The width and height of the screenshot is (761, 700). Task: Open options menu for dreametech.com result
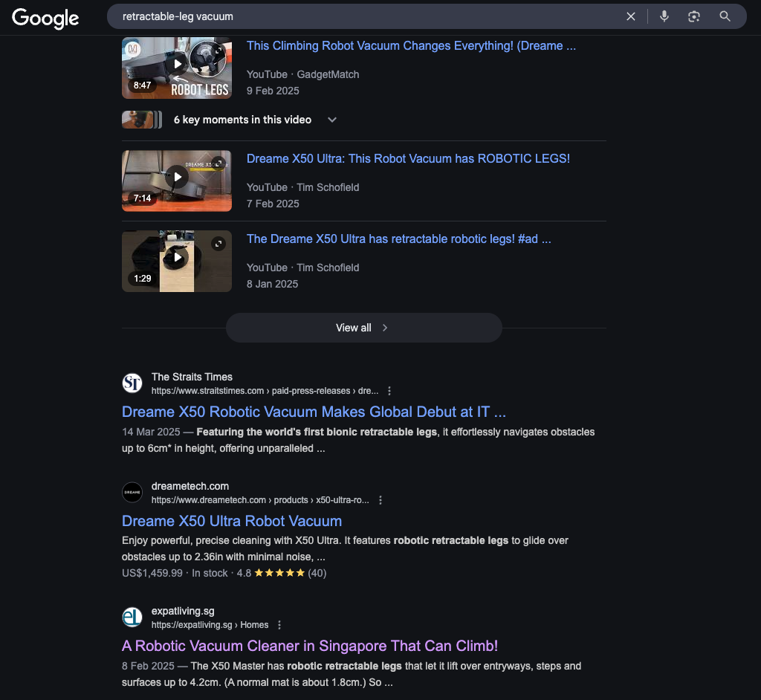(x=380, y=500)
